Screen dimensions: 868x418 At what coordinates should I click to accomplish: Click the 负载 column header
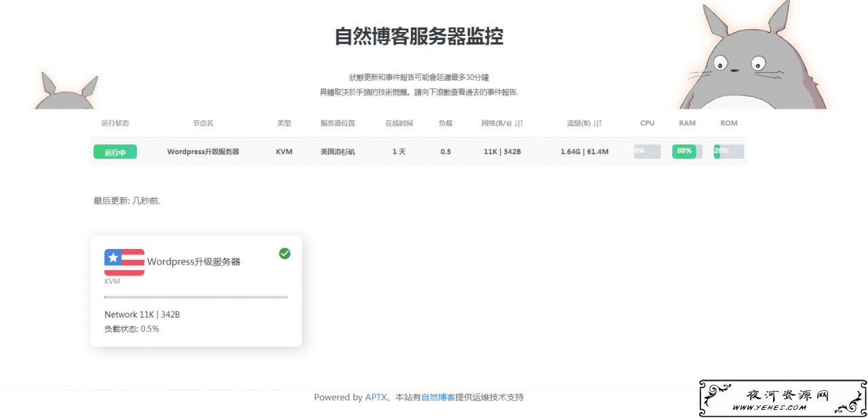[x=446, y=123]
